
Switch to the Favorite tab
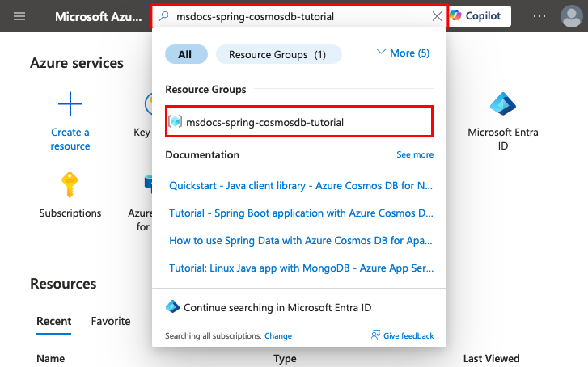pos(111,321)
